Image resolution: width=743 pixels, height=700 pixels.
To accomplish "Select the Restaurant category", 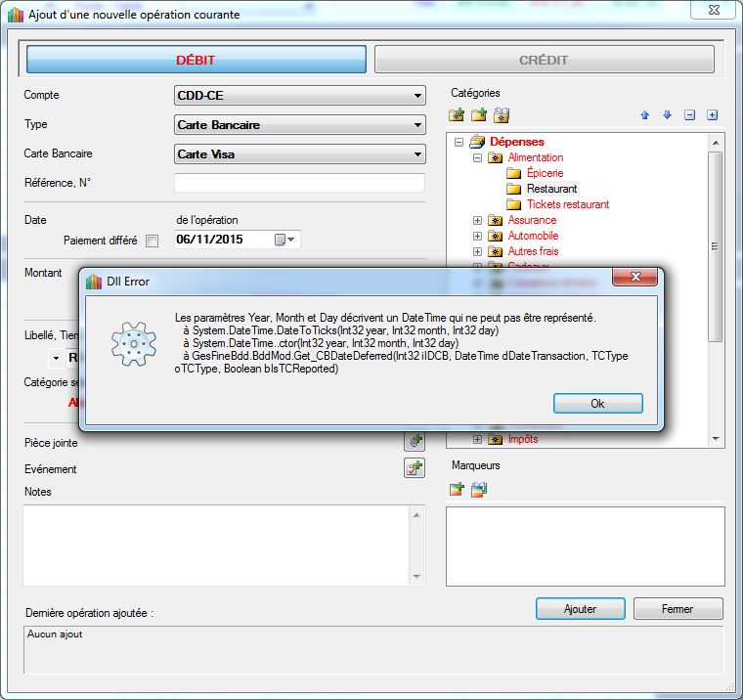I will click(552, 189).
